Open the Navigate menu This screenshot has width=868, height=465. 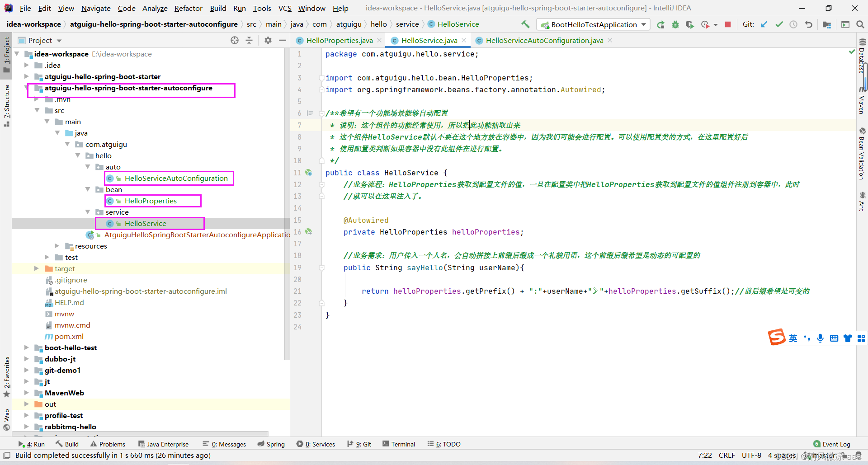pyautogui.click(x=96, y=8)
